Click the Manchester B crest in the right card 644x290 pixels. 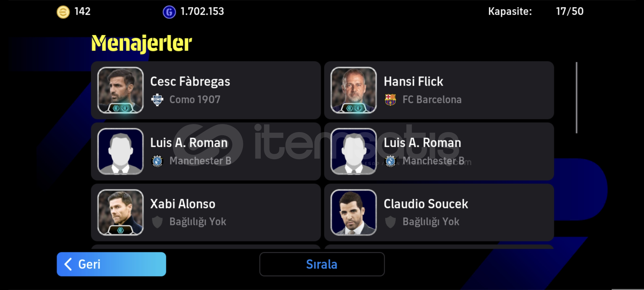tap(390, 161)
